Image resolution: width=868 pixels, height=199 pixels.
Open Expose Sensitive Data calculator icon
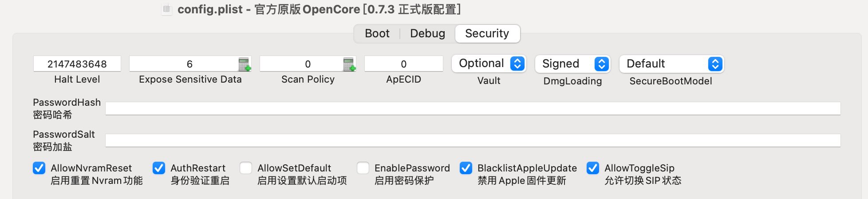[245, 64]
